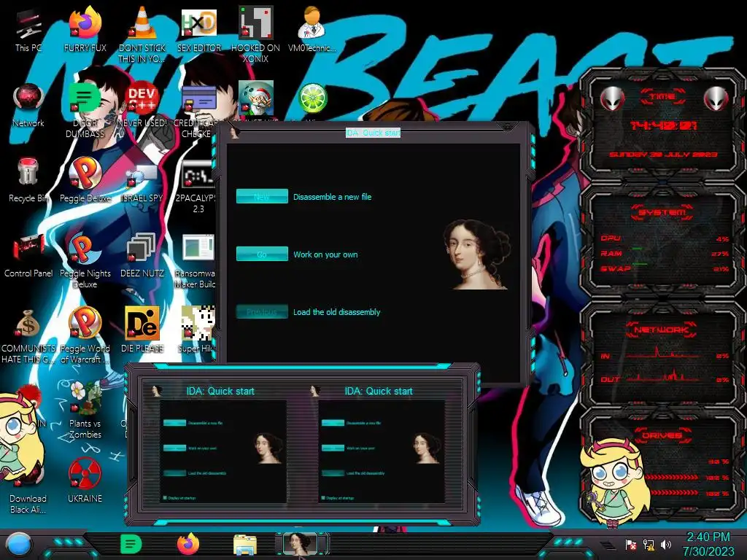Open the pixel-art Super Hi... desktop shortcut
Viewport: 747px width, 560px height.
198,330
